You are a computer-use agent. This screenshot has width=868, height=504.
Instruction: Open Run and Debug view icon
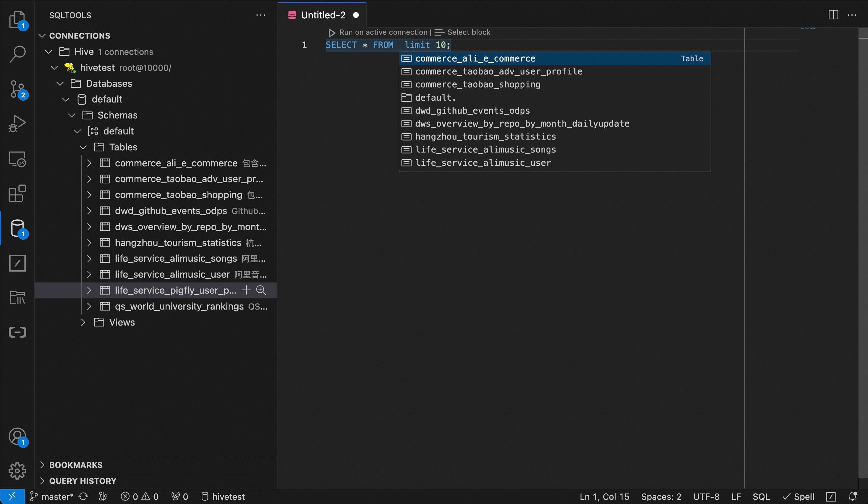coord(17,124)
